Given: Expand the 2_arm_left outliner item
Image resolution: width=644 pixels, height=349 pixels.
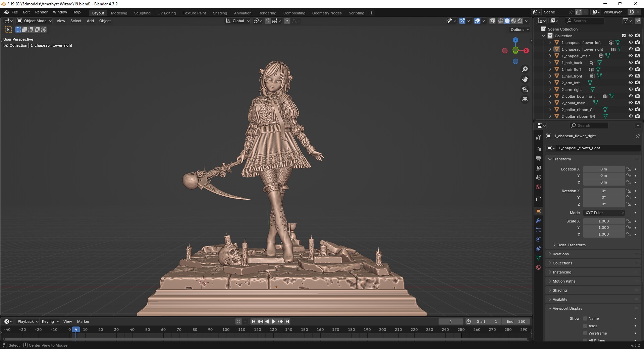Looking at the screenshot, I should [x=550, y=83].
